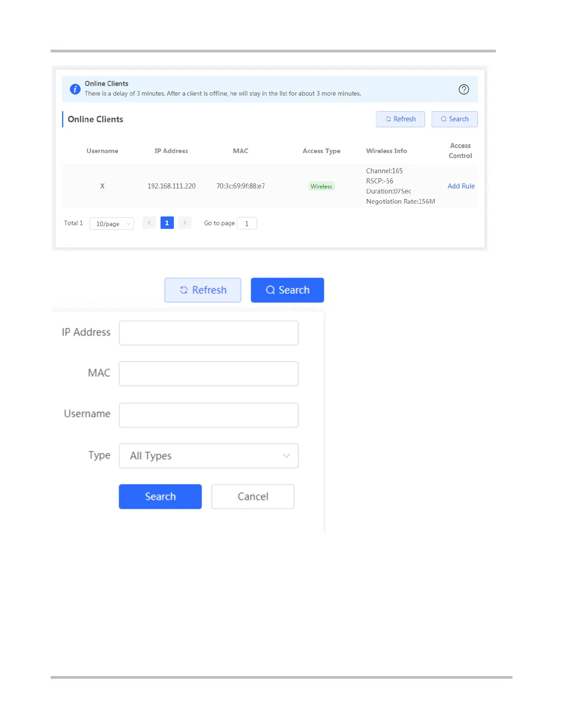Click the blue info icon in banner
This screenshot has height=728, width=563.
point(75,89)
